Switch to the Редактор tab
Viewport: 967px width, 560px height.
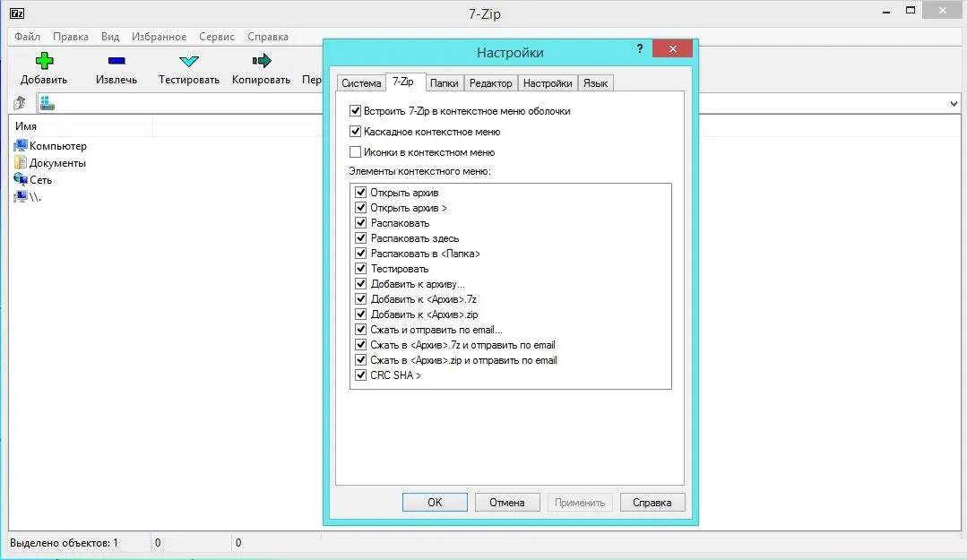(490, 83)
